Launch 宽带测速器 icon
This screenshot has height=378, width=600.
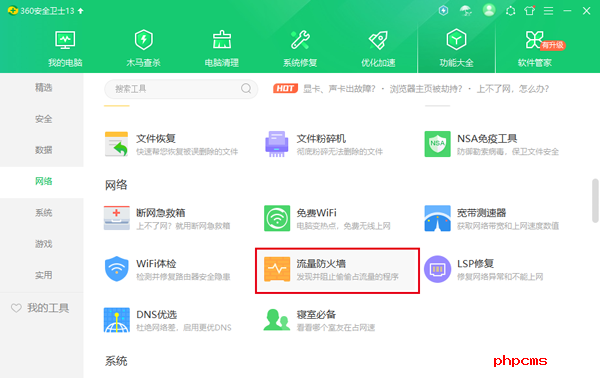pyautogui.click(x=437, y=218)
